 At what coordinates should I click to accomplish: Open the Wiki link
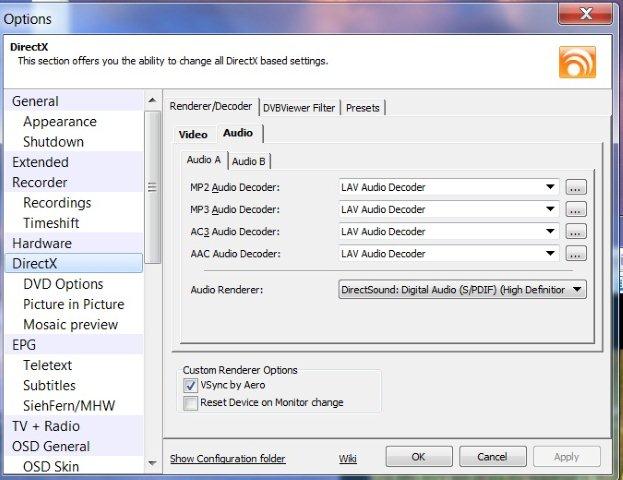point(348,459)
